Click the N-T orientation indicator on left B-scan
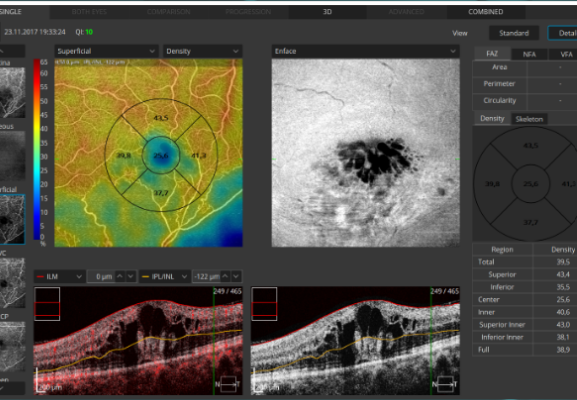The width and height of the screenshot is (577, 400). pos(228,384)
